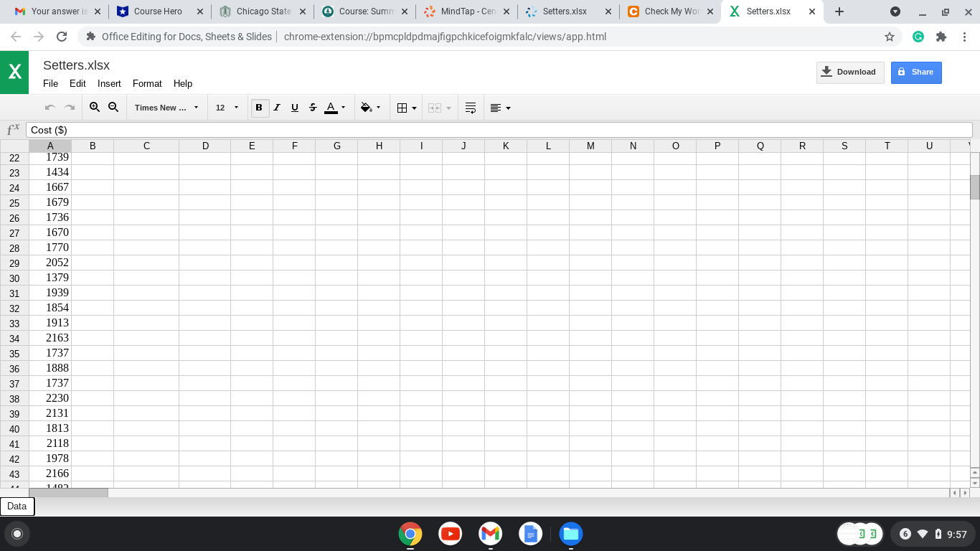
Task: Open a new browser tab
Action: [x=839, y=11]
